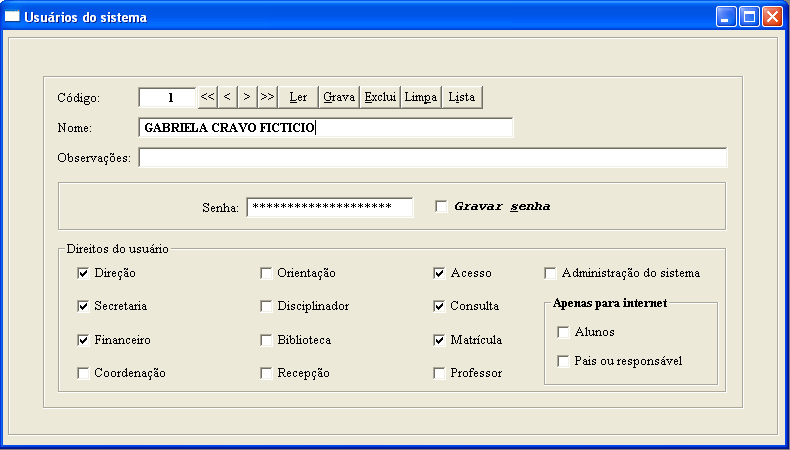Click the Senha password field
The image size is (790, 450).
329,207
